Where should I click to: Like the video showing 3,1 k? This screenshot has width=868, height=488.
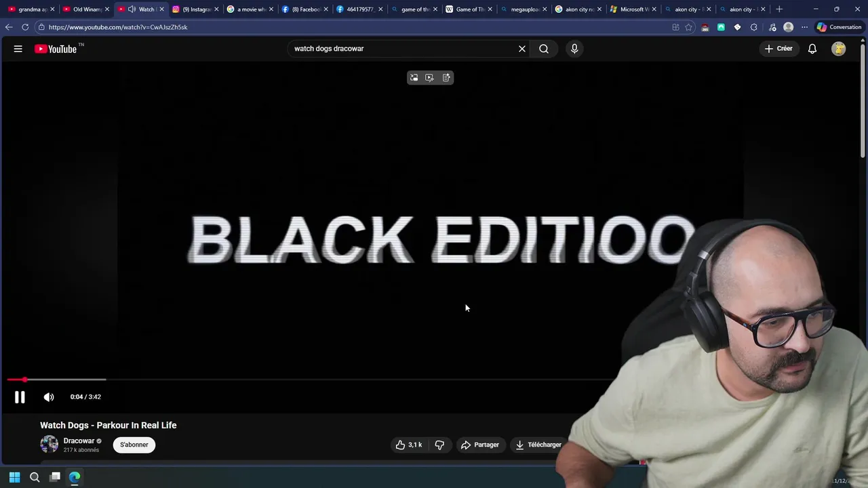click(409, 445)
